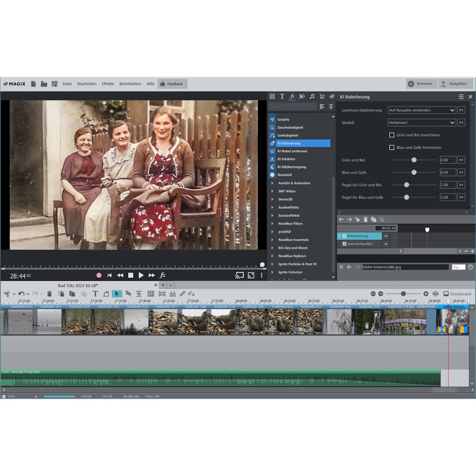Switch to Storyboard view
This screenshot has width=476, height=476.
pyautogui.click(x=456, y=294)
